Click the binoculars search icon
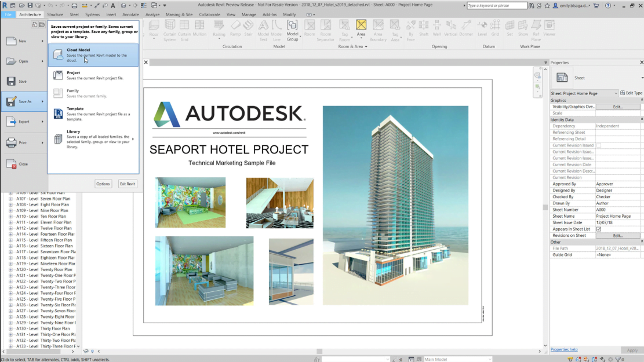This screenshot has width=644, height=362. [532, 6]
